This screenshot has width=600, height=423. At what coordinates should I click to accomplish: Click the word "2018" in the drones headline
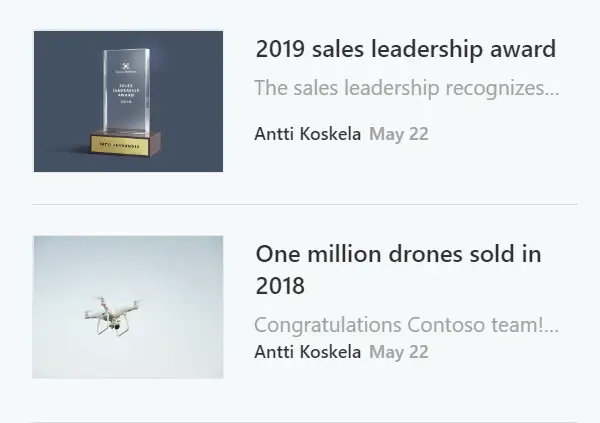(x=280, y=286)
